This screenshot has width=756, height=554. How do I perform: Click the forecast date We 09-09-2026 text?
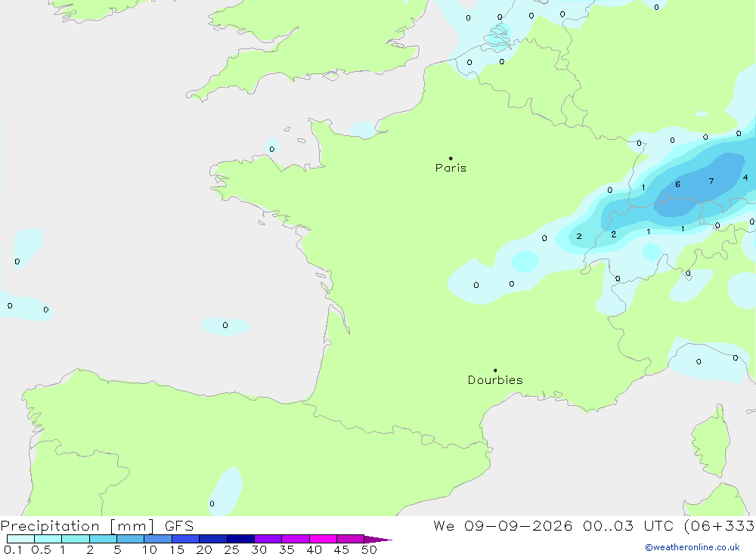pyautogui.click(x=503, y=525)
